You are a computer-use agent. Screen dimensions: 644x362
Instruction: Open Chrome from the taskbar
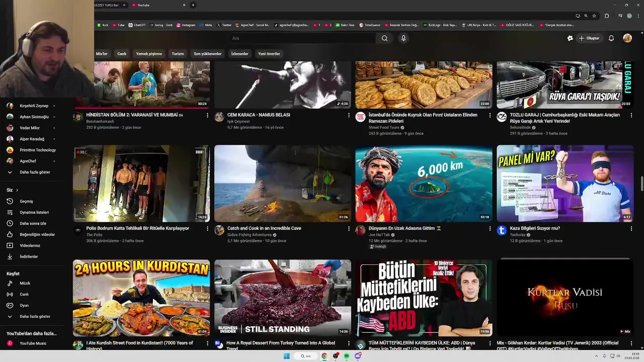pyautogui.click(x=325, y=356)
